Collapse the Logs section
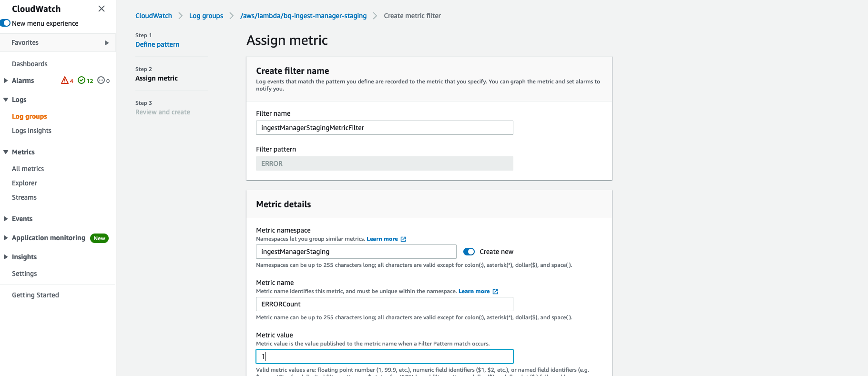This screenshot has height=376, width=868. (x=6, y=100)
